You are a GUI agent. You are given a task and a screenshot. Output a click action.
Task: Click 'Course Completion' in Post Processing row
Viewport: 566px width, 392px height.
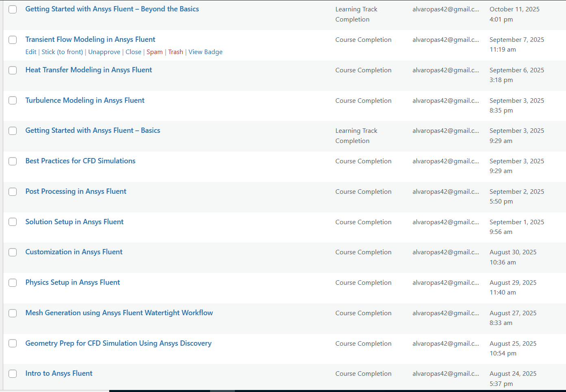tap(364, 192)
